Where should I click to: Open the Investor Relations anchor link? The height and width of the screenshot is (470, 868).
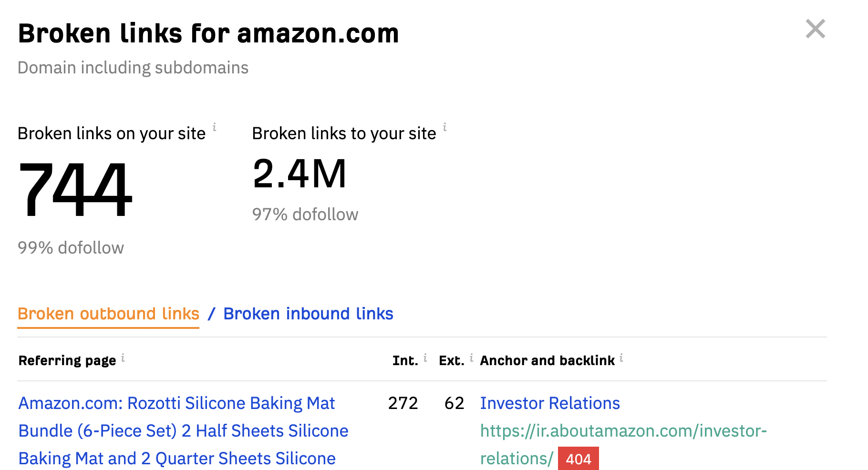[x=550, y=403]
